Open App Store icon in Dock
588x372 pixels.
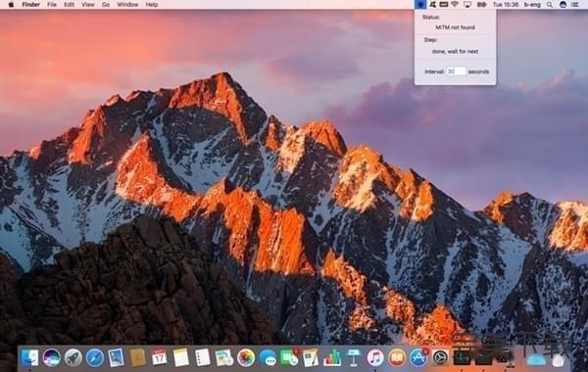pos(418,357)
